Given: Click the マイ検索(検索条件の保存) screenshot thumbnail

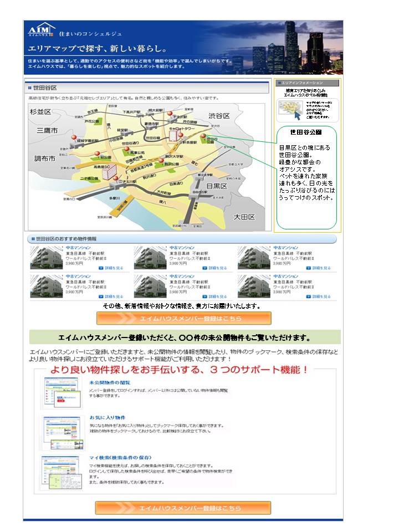Looking at the screenshot, I should 61,472.
